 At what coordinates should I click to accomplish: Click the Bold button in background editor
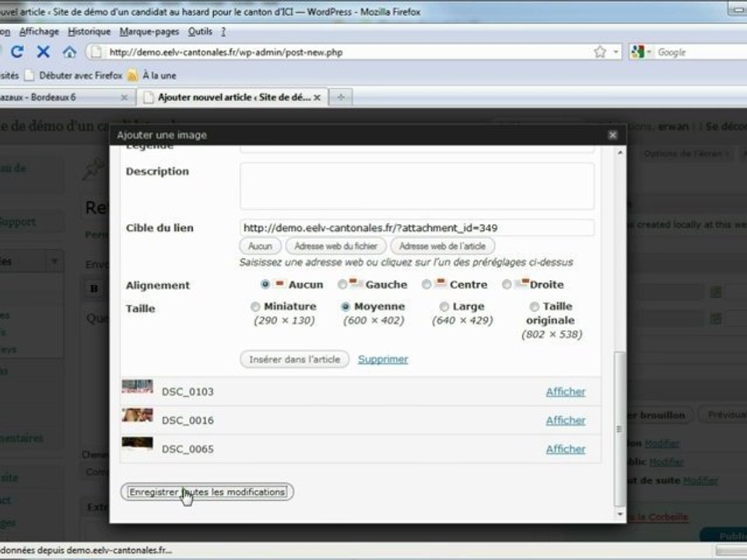(94, 289)
